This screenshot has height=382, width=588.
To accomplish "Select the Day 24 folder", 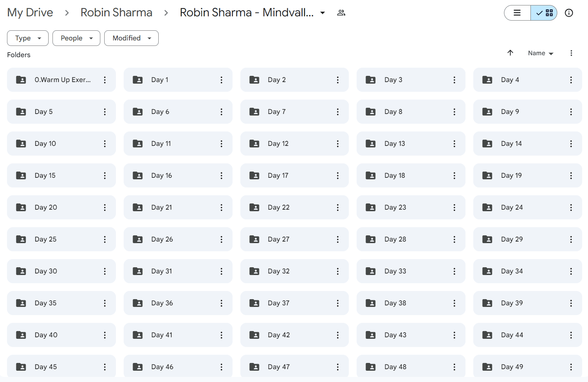I will tap(528, 207).
